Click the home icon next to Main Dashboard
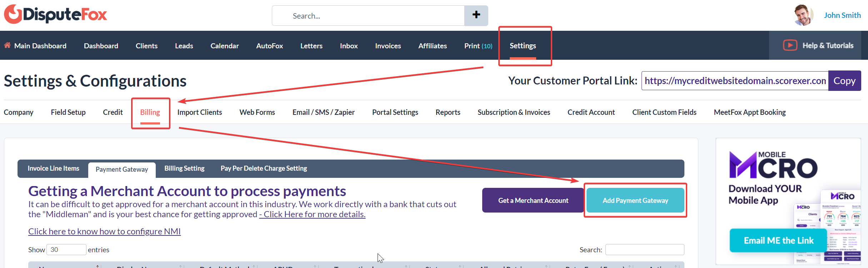Image resolution: width=868 pixels, height=268 pixels. (7, 45)
